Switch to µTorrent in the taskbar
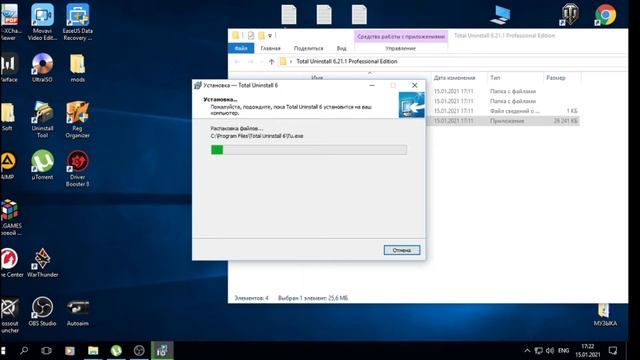Image resolution: width=640 pixels, height=360 pixels. [116, 350]
